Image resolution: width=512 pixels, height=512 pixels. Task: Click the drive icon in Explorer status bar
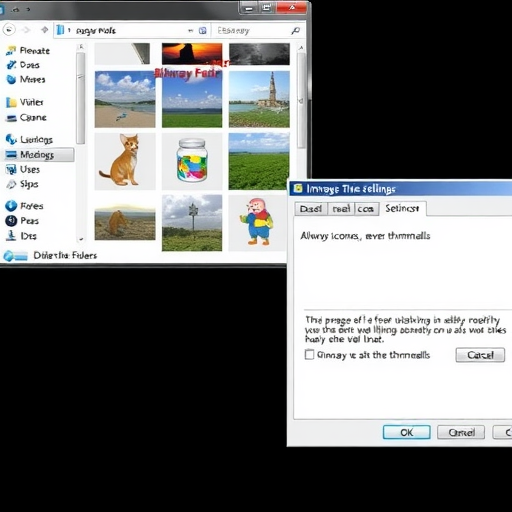15,256
